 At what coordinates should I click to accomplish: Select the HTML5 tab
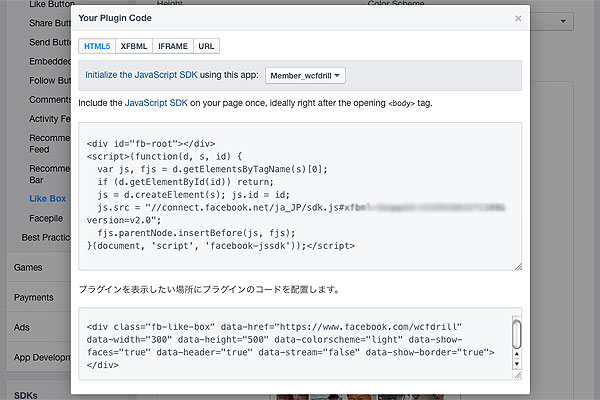97,46
